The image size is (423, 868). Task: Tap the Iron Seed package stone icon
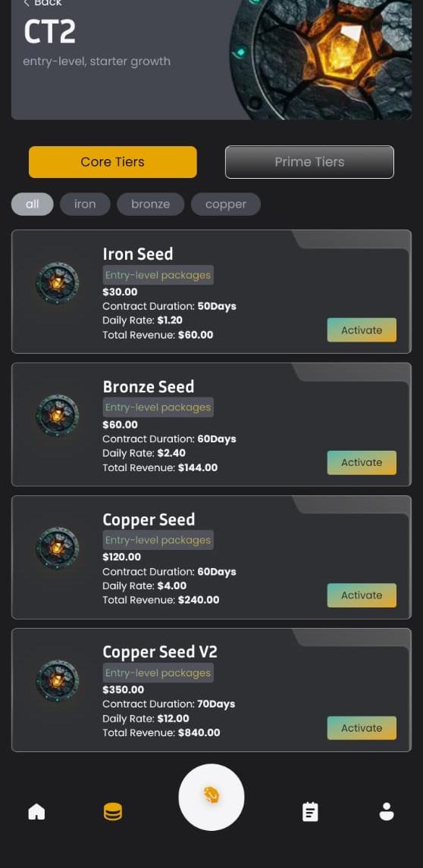coord(57,283)
